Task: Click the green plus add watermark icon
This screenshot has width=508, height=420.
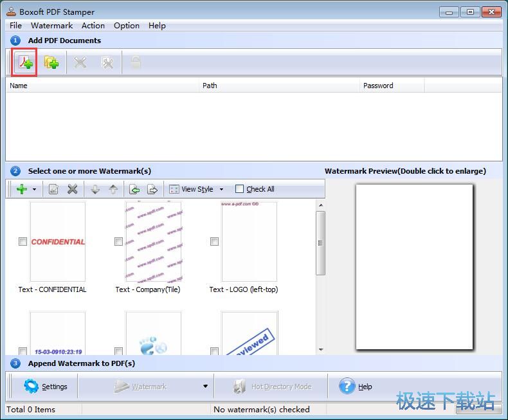Action: 21,189
